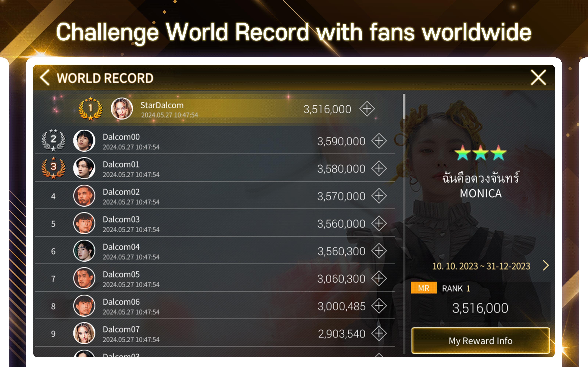The image size is (588, 367).
Task: Select the MONICA song title
Action: coord(481,193)
